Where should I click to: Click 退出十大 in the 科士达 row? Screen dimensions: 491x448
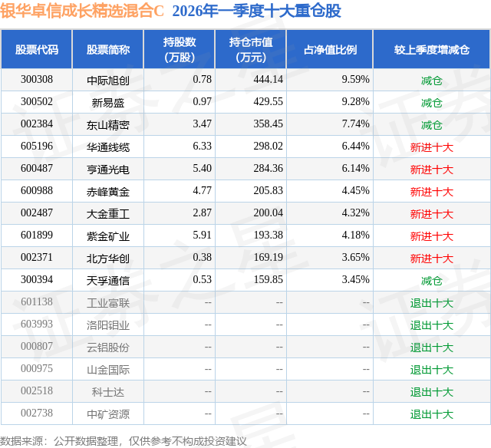tap(432, 392)
